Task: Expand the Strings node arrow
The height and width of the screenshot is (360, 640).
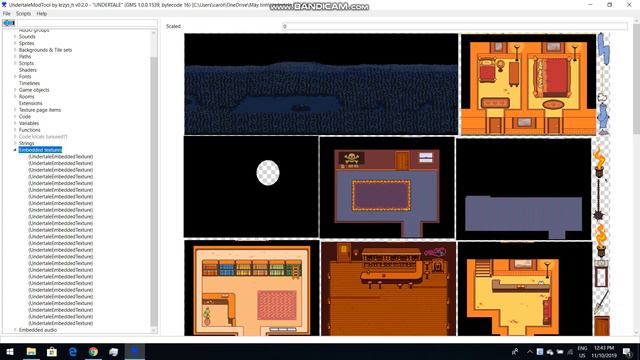Action: click(15, 143)
